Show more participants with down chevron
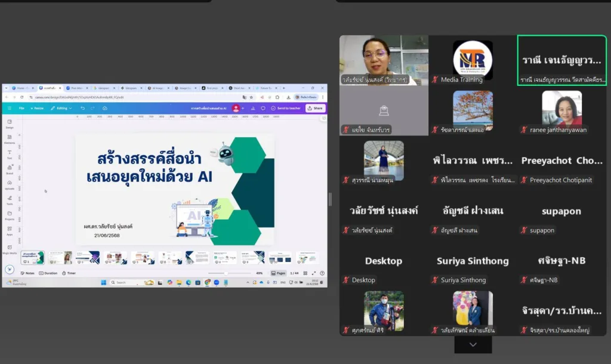The image size is (611, 364). 473,344
